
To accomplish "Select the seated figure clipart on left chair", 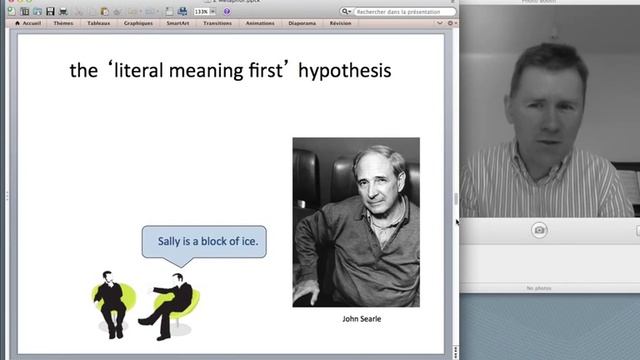I will 113,304.
